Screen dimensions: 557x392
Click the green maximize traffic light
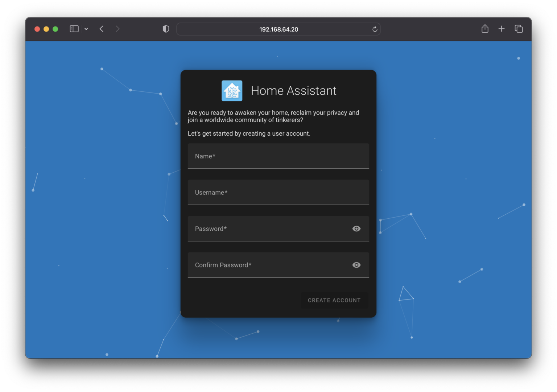[x=55, y=29]
